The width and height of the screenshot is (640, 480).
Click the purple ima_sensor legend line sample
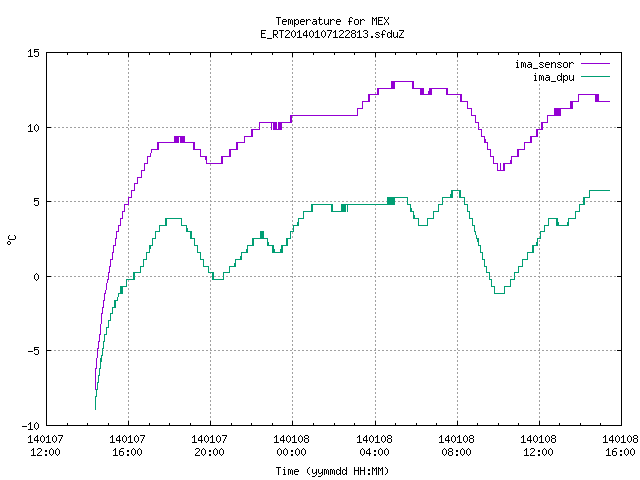click(595, 64)
